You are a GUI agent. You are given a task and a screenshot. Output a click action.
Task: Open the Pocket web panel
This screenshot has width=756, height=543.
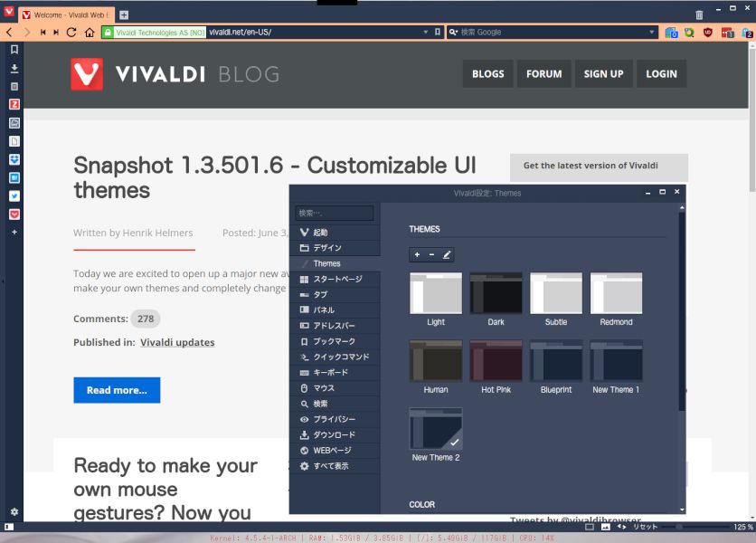coord(14,214)
